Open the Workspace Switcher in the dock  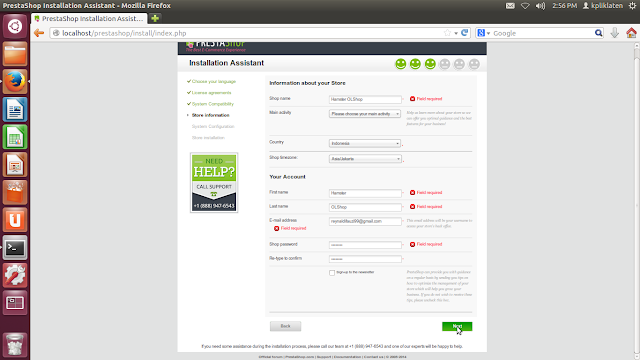[15, 303]
